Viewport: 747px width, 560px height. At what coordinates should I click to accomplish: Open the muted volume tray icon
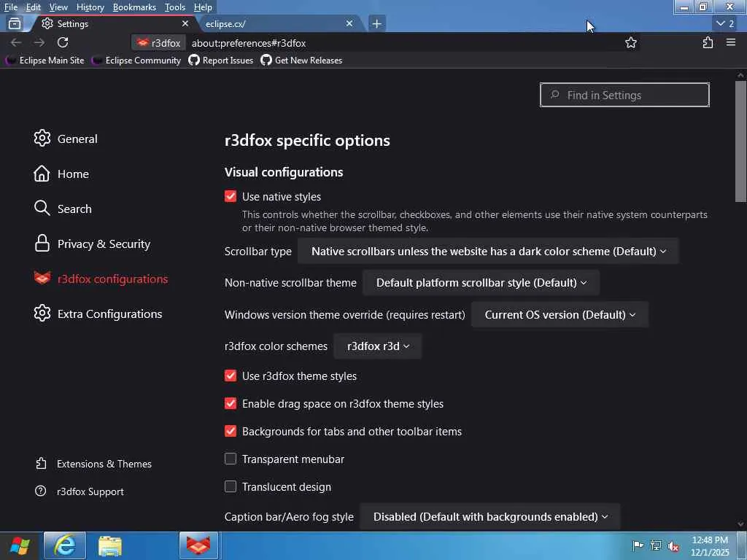click(673, 546)
